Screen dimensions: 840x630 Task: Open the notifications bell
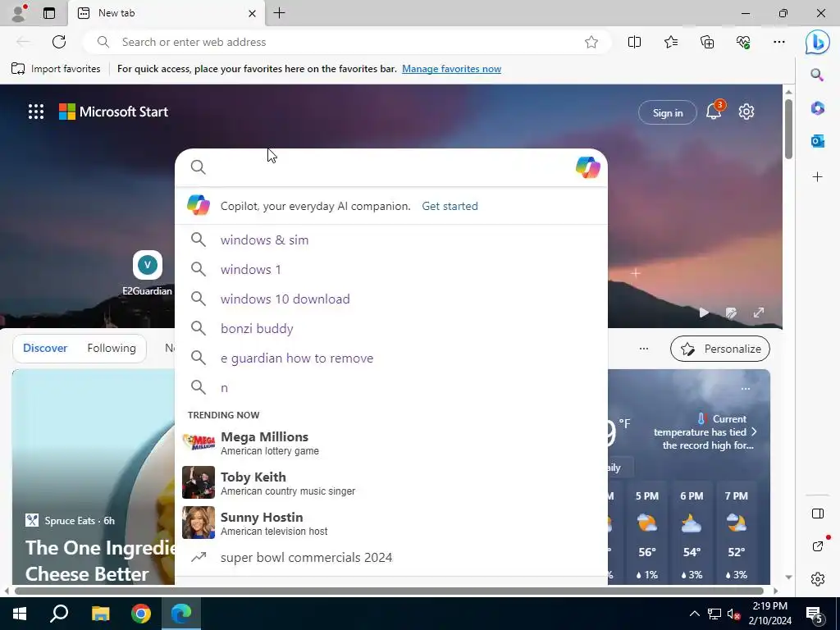pos(714,112)
